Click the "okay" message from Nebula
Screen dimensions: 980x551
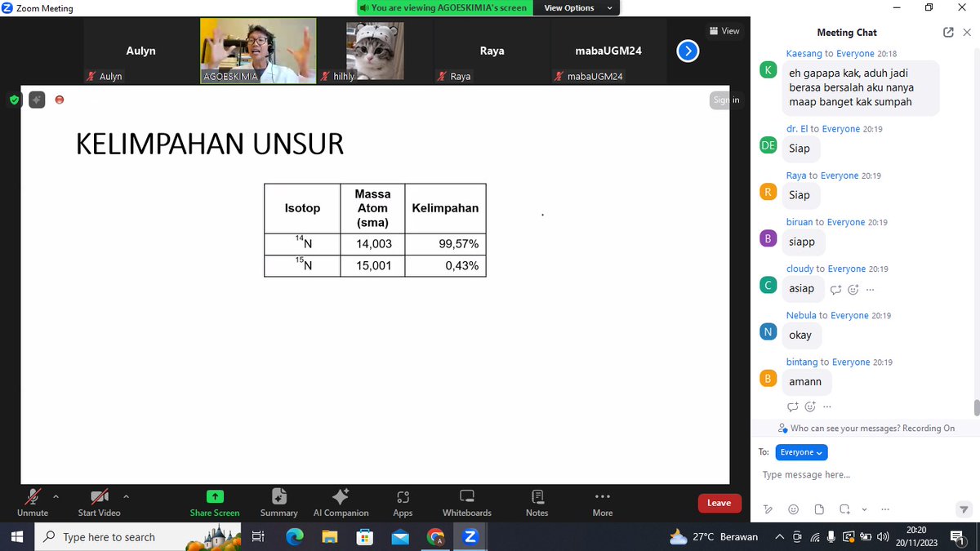800,335
